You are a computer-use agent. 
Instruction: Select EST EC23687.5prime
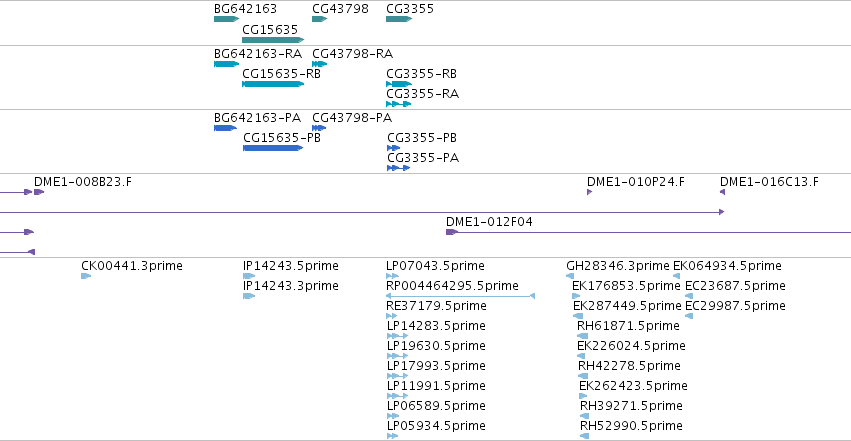689,296
